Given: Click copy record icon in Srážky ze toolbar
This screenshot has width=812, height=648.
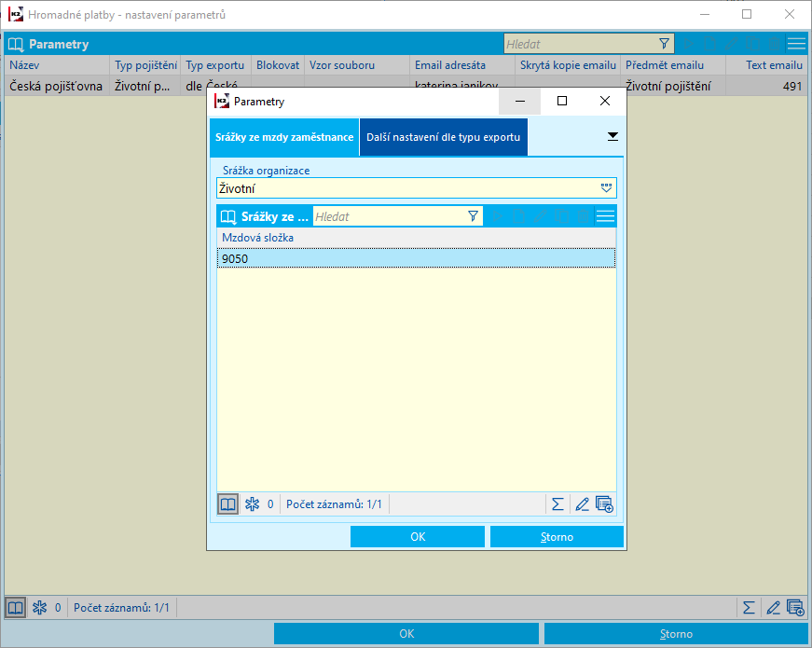Looking at the screenshot, I should pos(561,216).
